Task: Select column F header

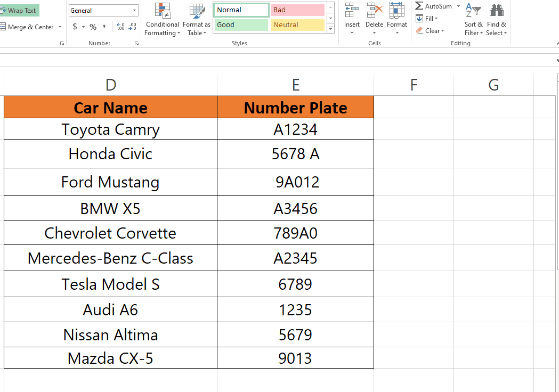Action: click(x=414, y=85)
